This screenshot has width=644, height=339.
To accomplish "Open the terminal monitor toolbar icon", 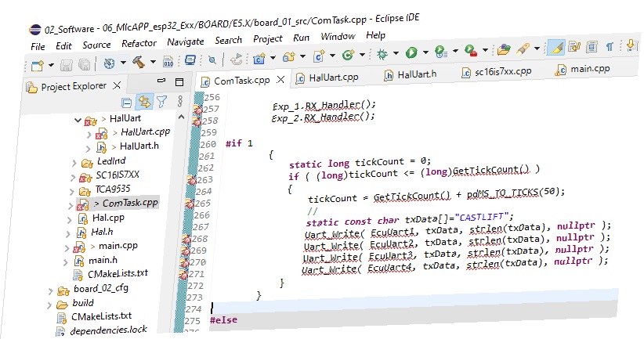I will 190,61.
